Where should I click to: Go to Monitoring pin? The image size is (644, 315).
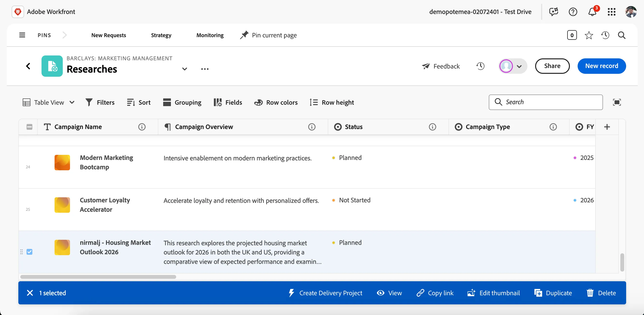[x=210, y=35]
